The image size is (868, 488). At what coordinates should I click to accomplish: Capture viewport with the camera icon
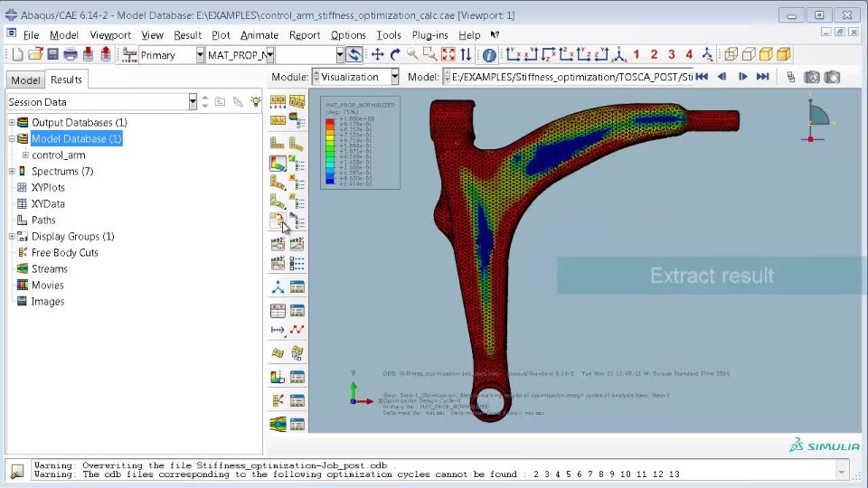[x=832, y=77]
